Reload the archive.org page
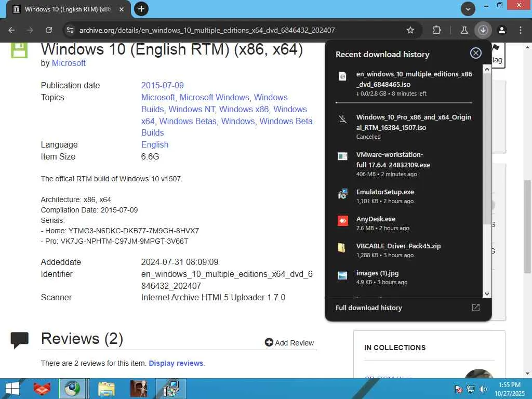 click(x=49, y=30)
